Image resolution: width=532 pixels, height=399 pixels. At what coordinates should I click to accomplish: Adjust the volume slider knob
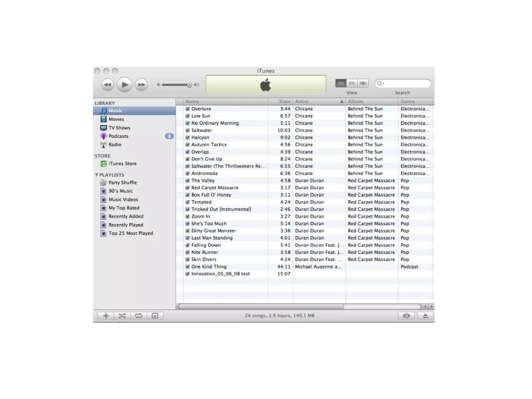(189, 85)
